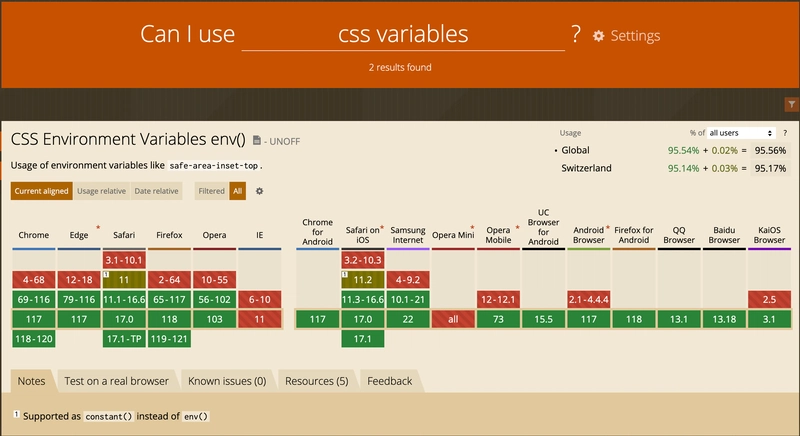Click Opera Mobile 12-12.1 cell
This screenshot has height=436, width=800.
pyautogui.click(x=498, y=299)
